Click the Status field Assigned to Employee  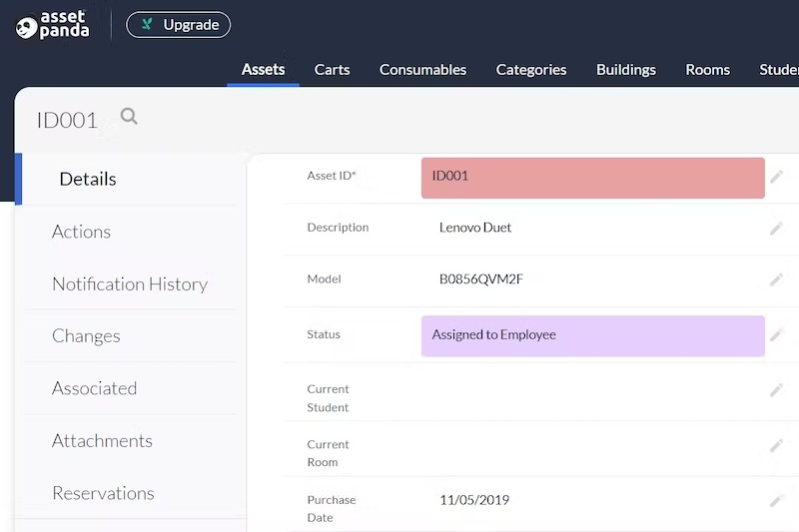pyautogui.click(x=592, y=335)
